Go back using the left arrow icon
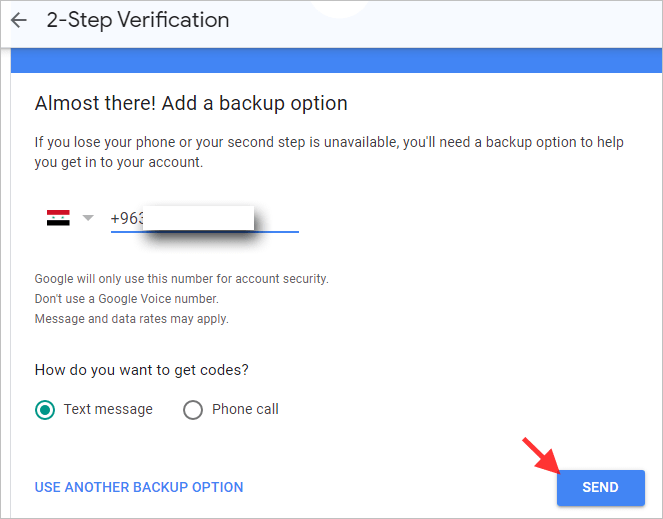The width and height of the screenshot is (663, 519). click(x=19, y=20)
